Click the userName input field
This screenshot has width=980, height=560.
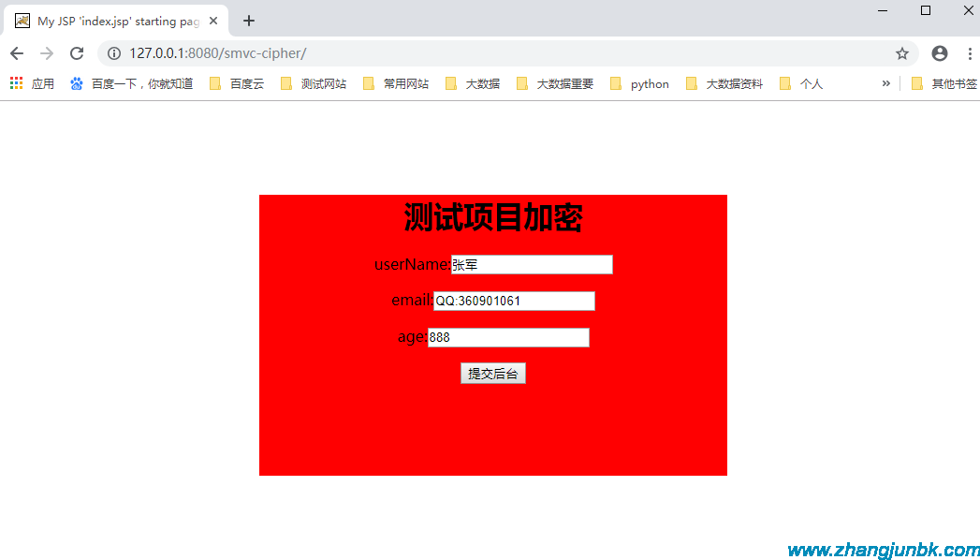point(532,264)
